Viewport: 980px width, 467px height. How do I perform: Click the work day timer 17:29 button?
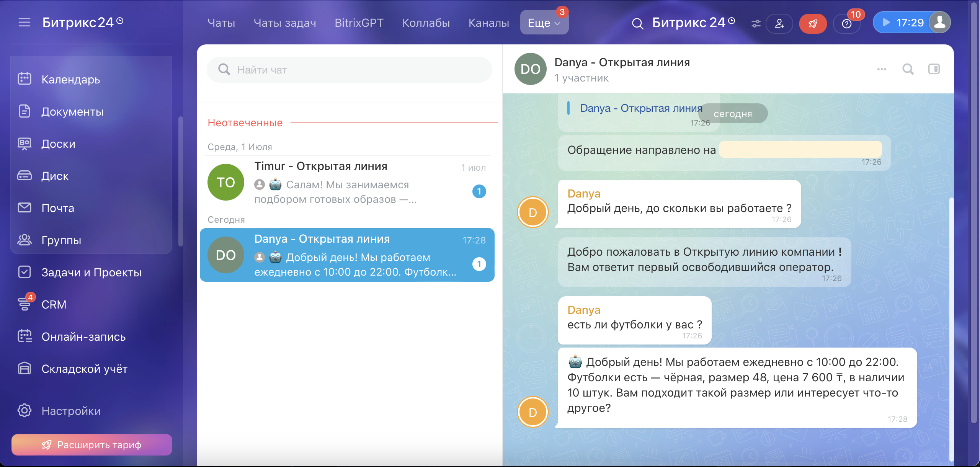click(x=902, y=23)
